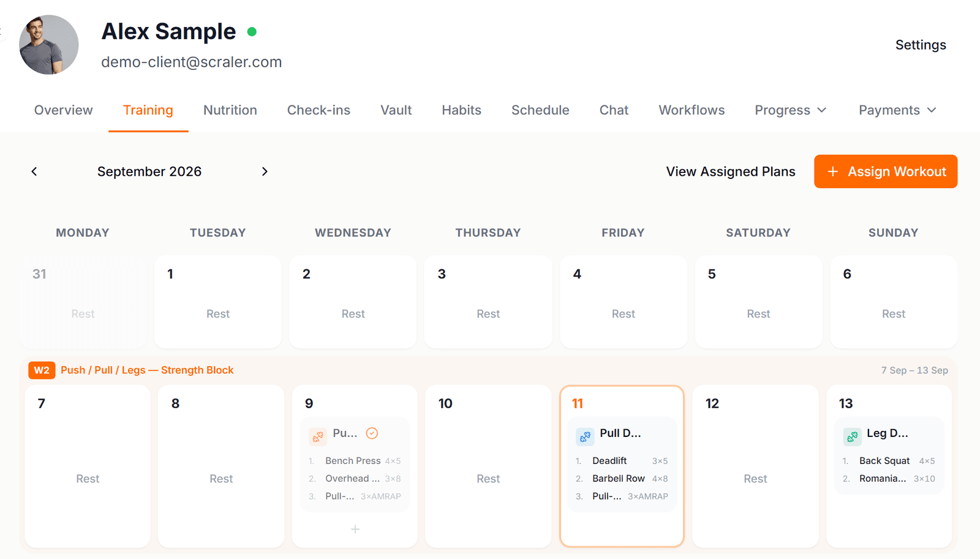This screenshot has height=559, width=980.
Task: Go to next month with right arrow
Action: pos(265,172)
